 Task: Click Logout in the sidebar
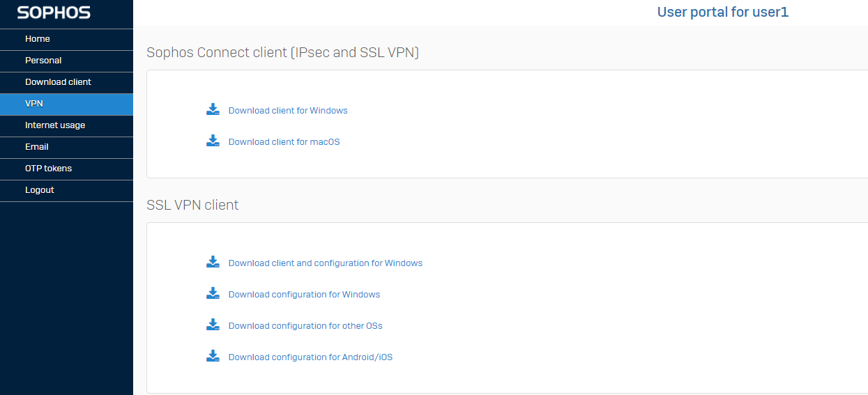(x=66, y=190)
